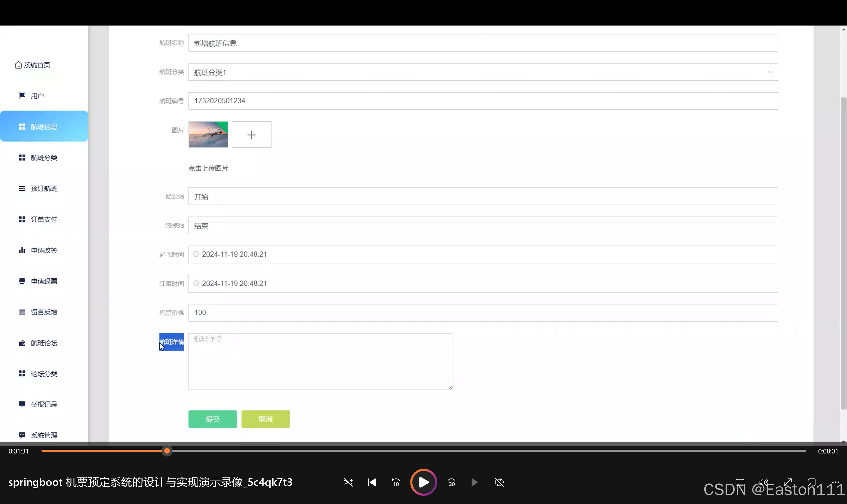The image size is (847, 504).
Task: Open the player more options menu
Action: 835,482
